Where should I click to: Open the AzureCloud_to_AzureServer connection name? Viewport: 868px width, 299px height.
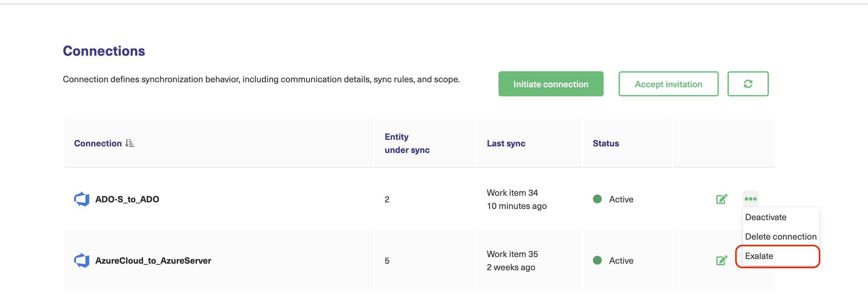click(x=153, y=261)
